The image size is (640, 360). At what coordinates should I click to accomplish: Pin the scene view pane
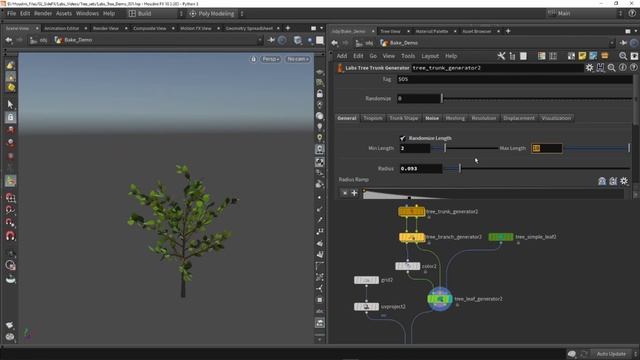point(271,40)
